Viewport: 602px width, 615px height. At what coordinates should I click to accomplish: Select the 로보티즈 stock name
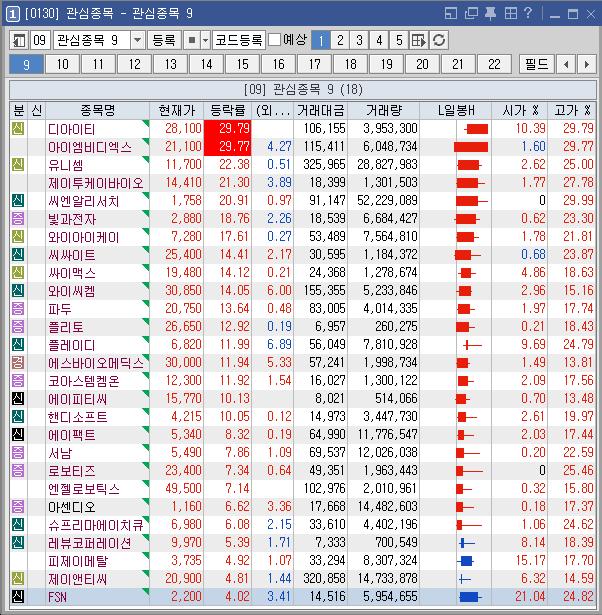pos(71,471)
